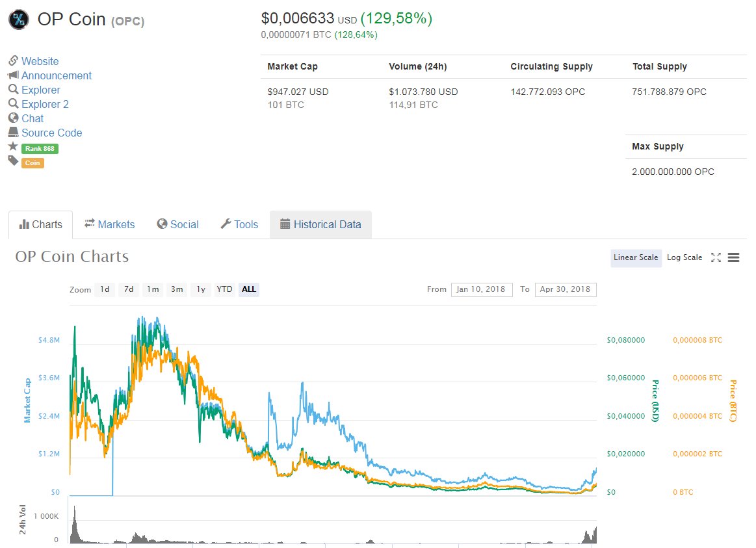Open the Historical Data tab

(x=320, y=224)
